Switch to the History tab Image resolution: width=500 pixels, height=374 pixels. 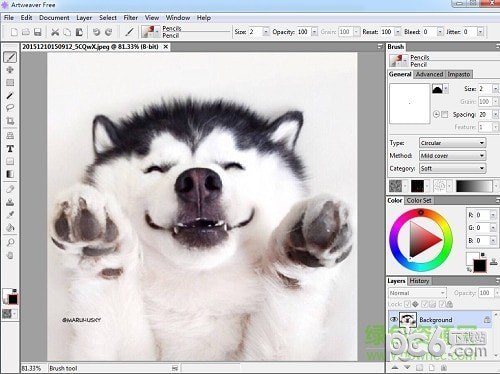click(x=419, y=281)
